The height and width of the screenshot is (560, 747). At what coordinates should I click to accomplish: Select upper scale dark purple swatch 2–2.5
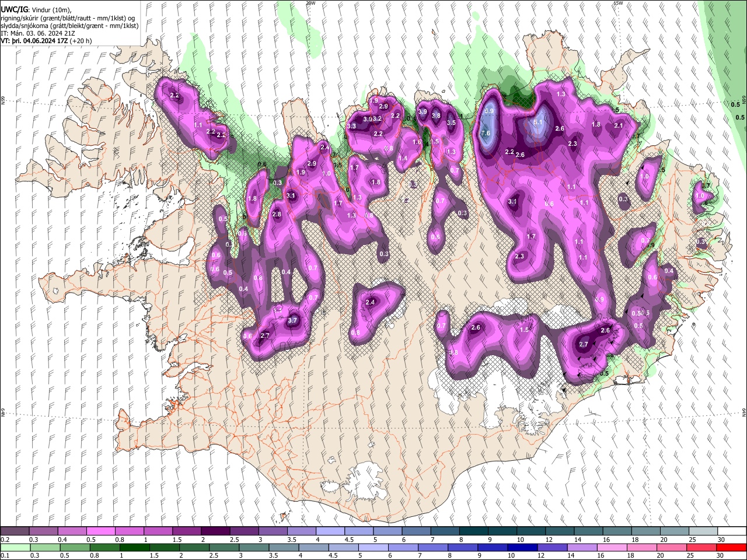(x=215, y=531)
